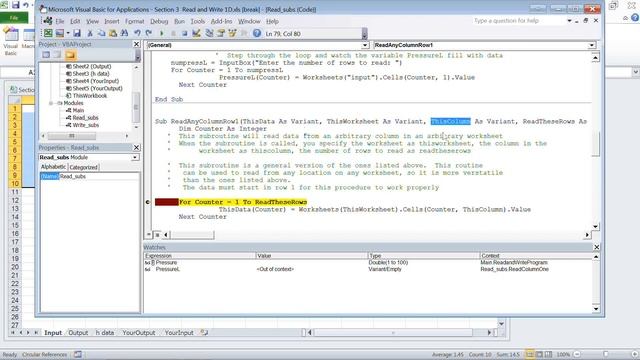Select the Output sheet tab in Excel

click(78, 333)
